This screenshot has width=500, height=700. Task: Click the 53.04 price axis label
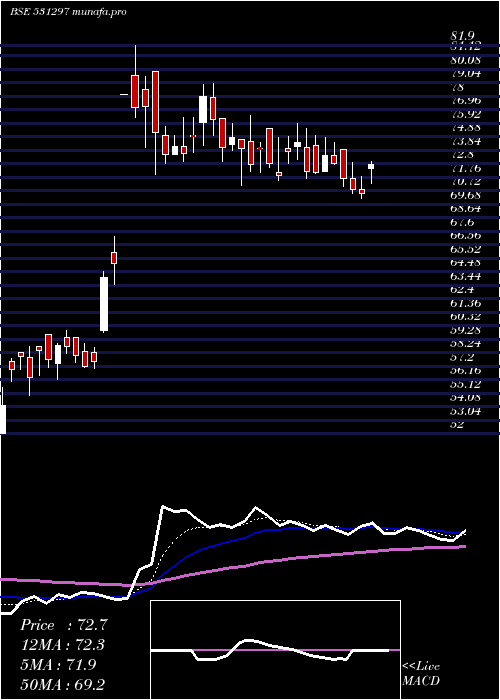point(466,411)
